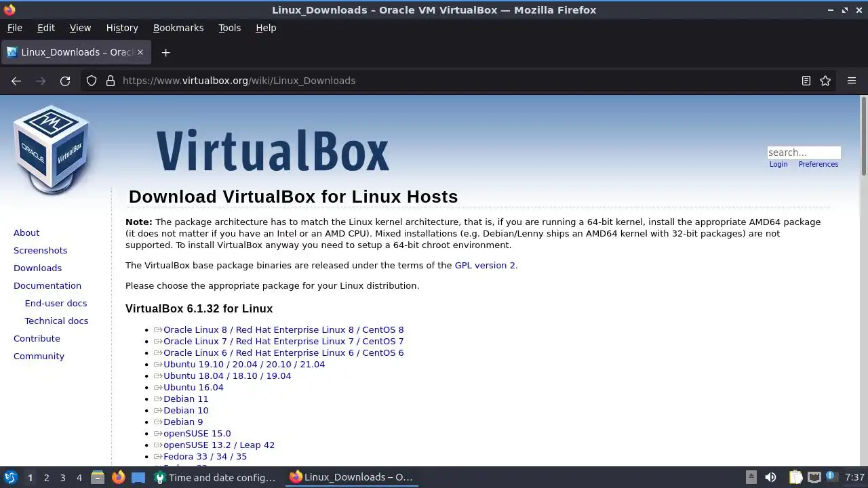Open network status tray icon
The width and height of the screenshot is (868, 488).
pyautogui.click(x=814, y=477)
